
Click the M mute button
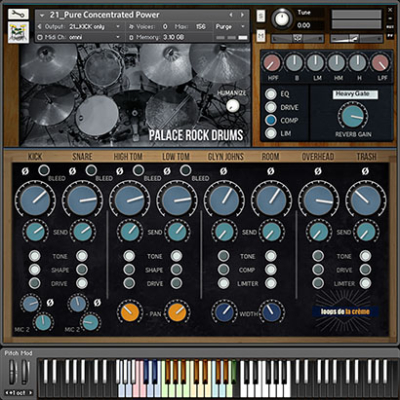coord(261,35)
